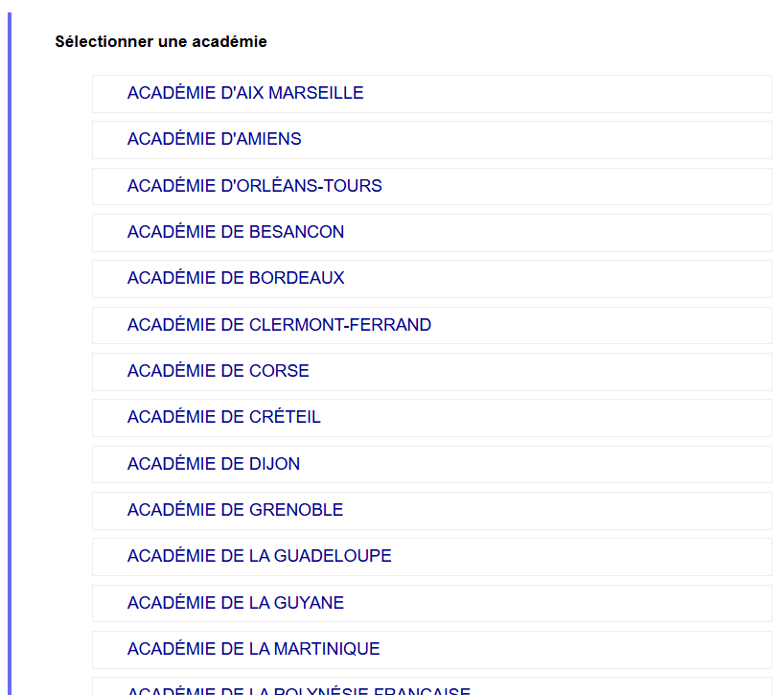Viewport: 784px width, 695px height.
Task: Click the row containing ACADÉMIE D'AMIENS
Action: click(430, 139)
